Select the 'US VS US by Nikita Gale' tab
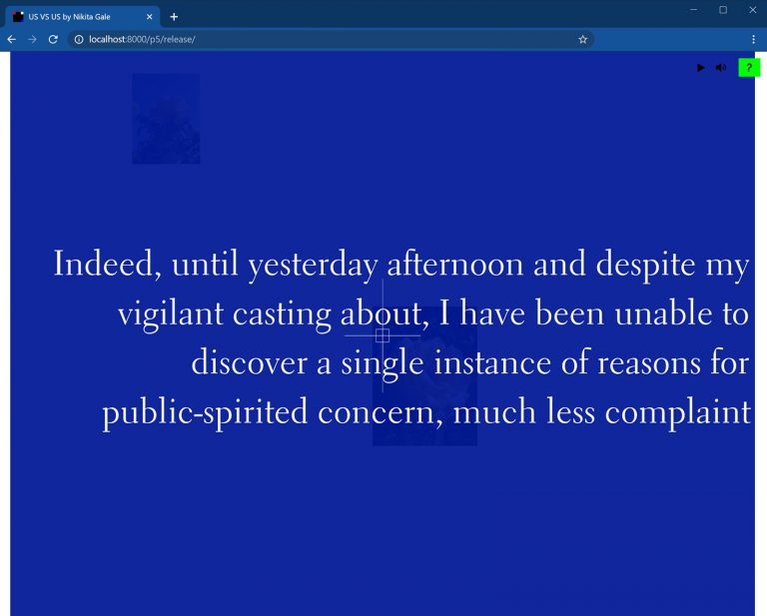The height and width of the screenshot is (616, 767). click(x=83, y=17)
